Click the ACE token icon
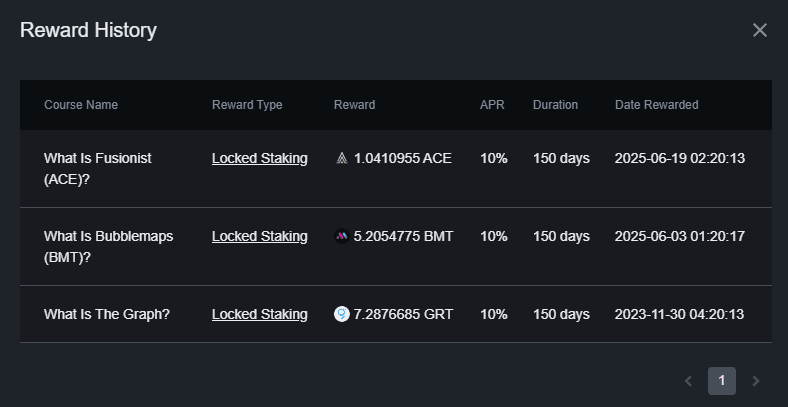This screenshot has height=407, width=788. tap(342, 158)
